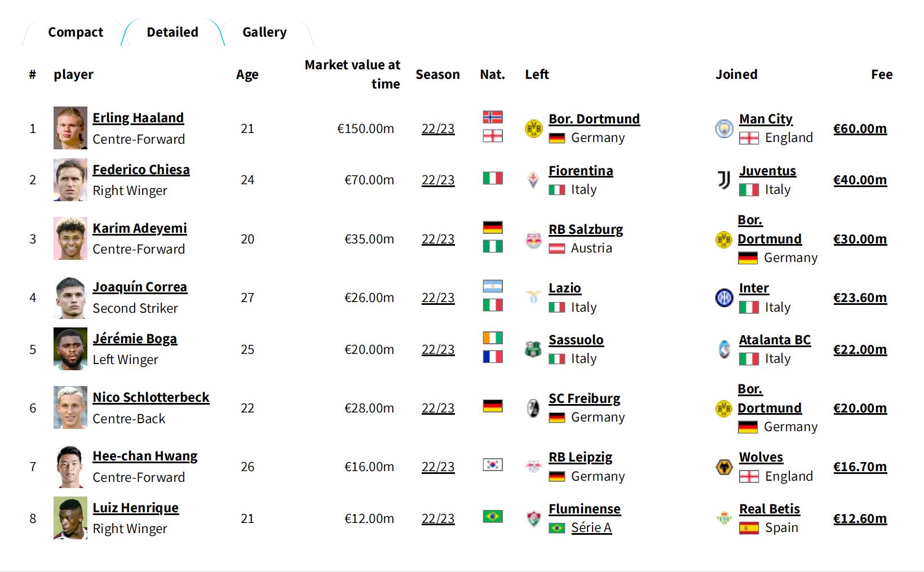Image resolution: width=924 pixels, height=572 pixels.
Task: Click the Real Betis club crest
Action: 724,518
